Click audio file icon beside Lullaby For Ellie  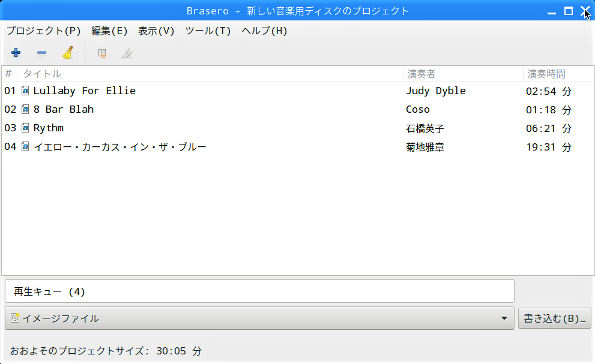pyautogui.click(x=25, y=91)
